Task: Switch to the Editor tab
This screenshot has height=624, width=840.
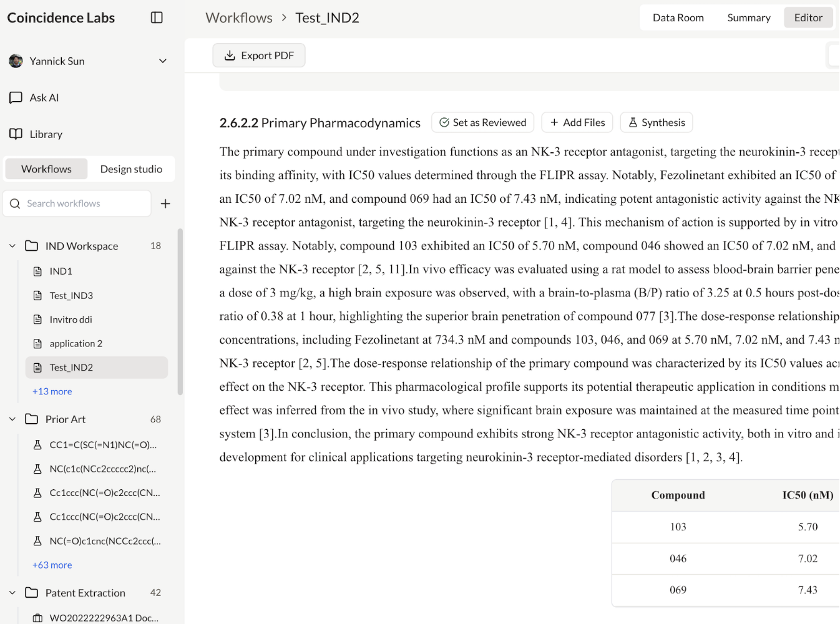Action: point(808,17)
